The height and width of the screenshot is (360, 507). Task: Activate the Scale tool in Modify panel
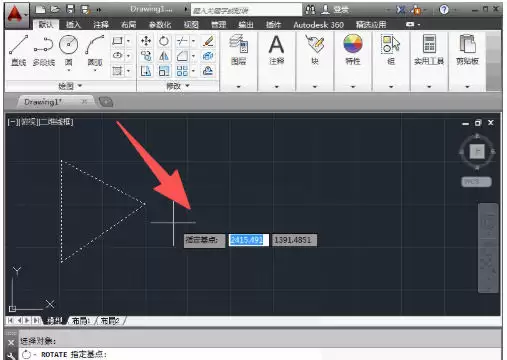[164, 71]
